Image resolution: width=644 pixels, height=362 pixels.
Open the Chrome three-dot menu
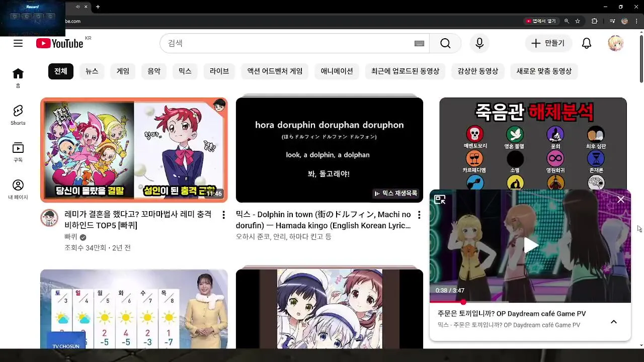[637, 21]
